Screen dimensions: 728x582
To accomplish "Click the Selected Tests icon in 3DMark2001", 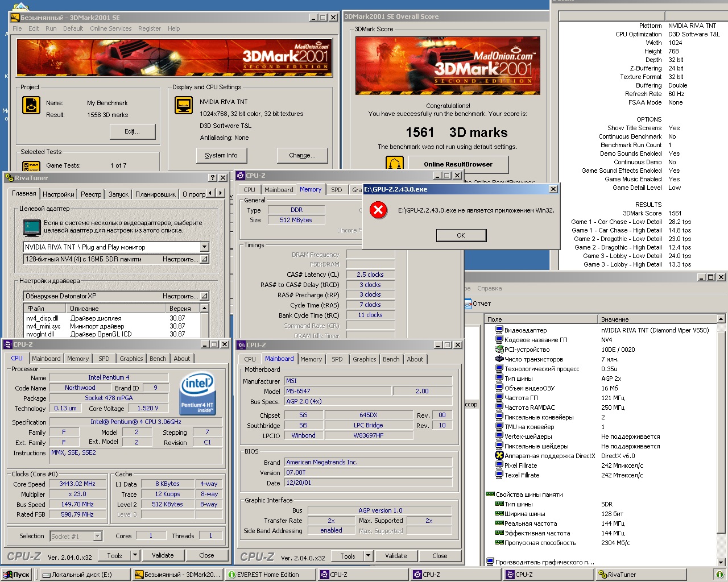I will coord(31,166).
